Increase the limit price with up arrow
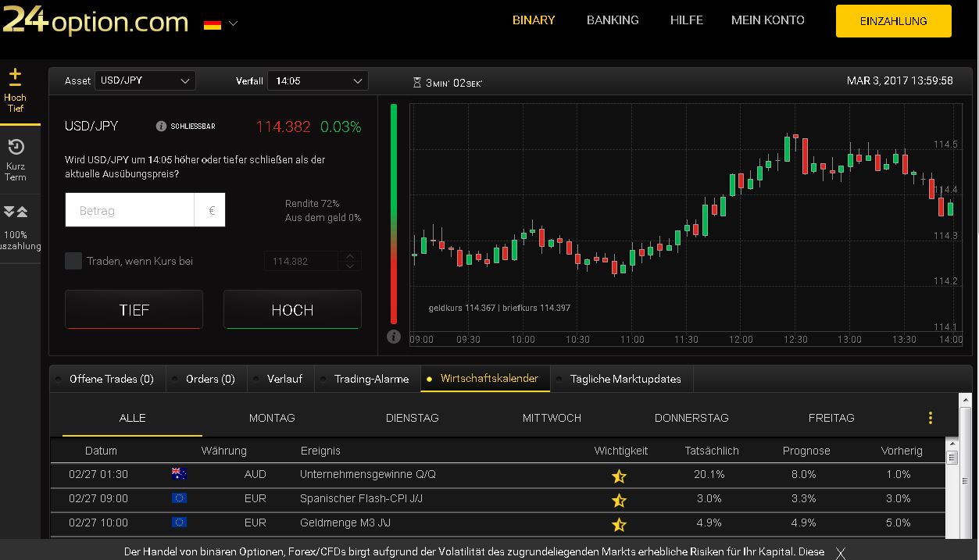979x560 pixels. (350, 256)
